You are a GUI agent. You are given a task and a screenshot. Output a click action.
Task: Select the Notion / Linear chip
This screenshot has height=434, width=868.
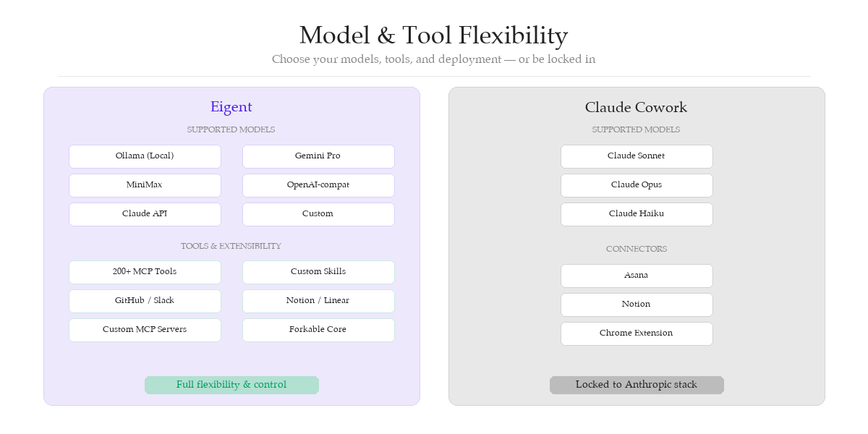point(318,301)
